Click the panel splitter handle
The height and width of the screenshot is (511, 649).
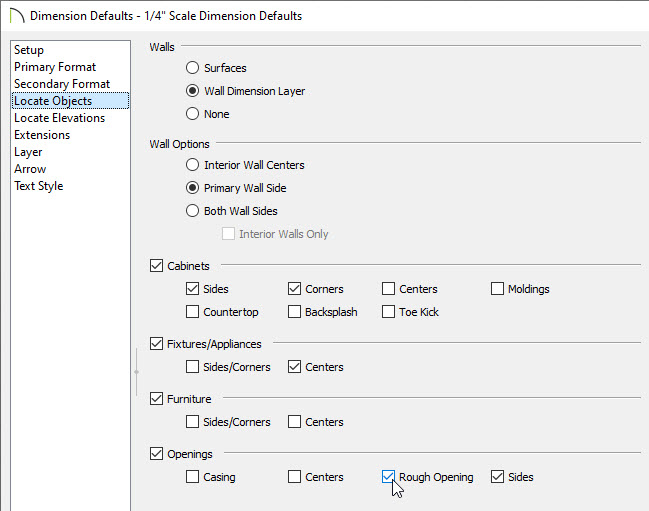tap(136, 371)
